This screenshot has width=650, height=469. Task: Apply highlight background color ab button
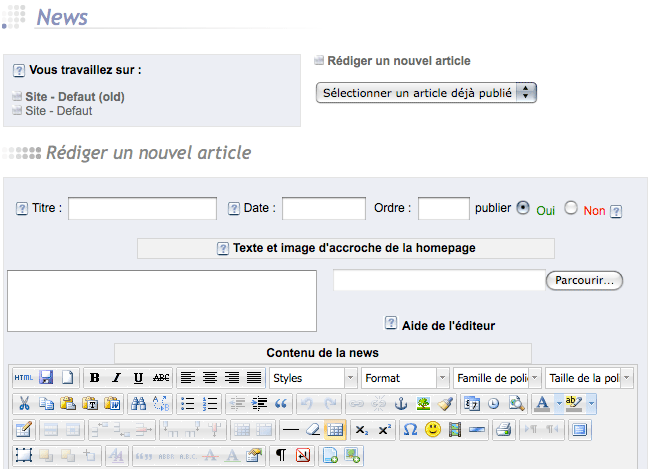(575, 403)
